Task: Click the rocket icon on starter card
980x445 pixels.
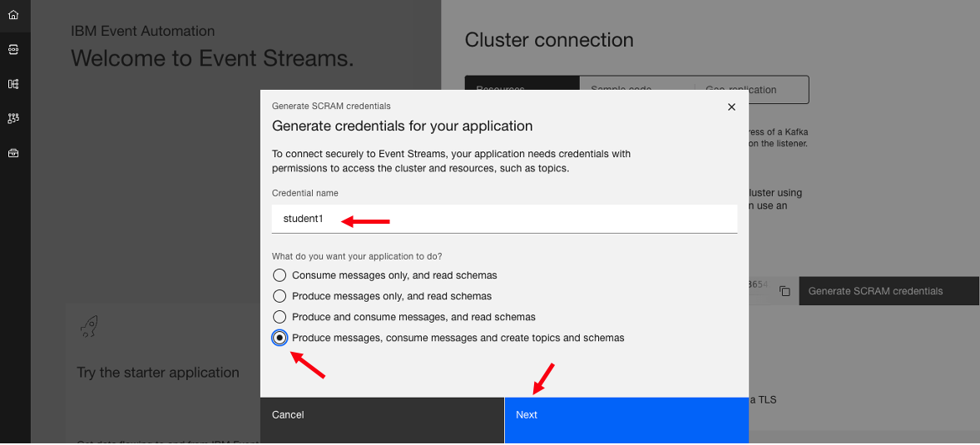Action: [x=89, y=327]
